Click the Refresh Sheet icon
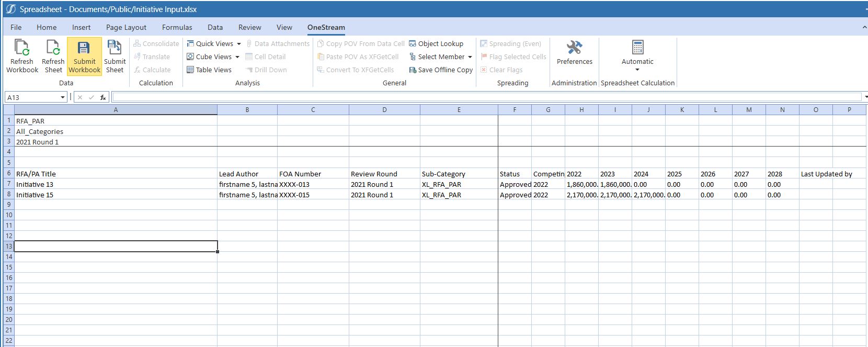Screen dimensions: 868x347 (53, 48)
